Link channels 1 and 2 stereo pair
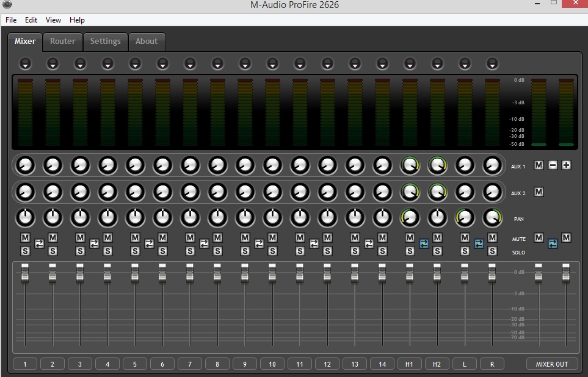 [x=39, y=244]
